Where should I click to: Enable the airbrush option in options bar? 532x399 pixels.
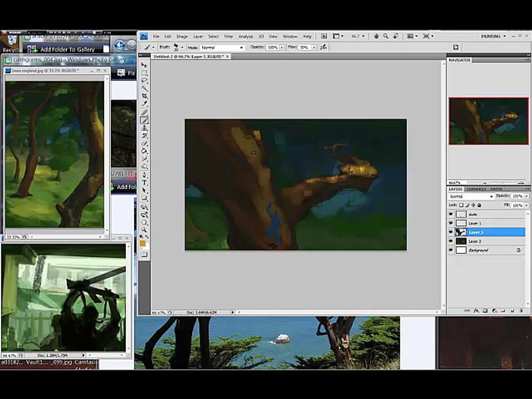tap(323, 47)
